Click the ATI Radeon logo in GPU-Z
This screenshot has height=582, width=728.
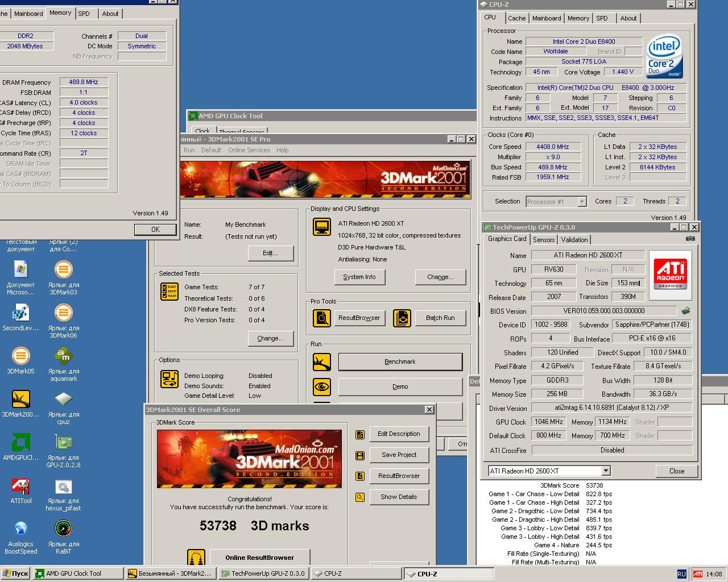[671, 275]
